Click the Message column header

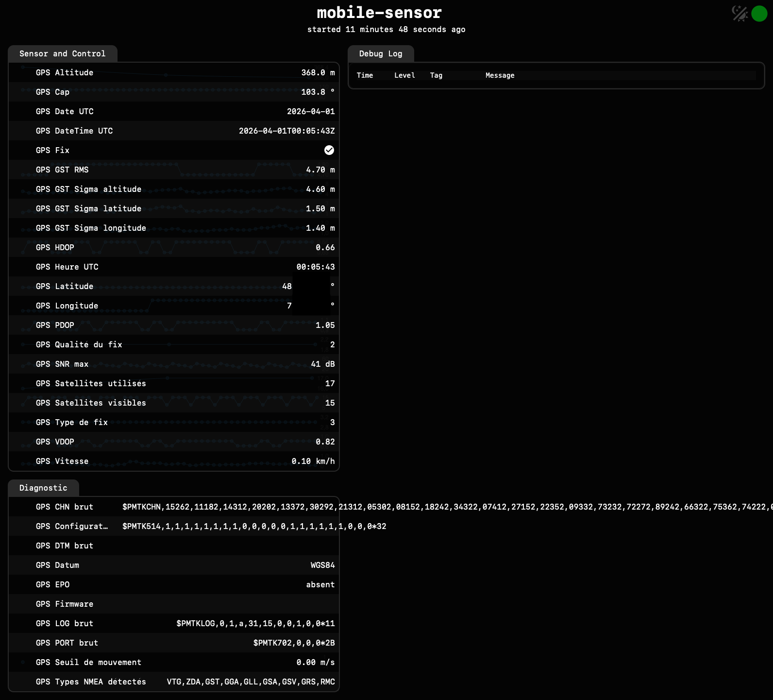[500, 75]
